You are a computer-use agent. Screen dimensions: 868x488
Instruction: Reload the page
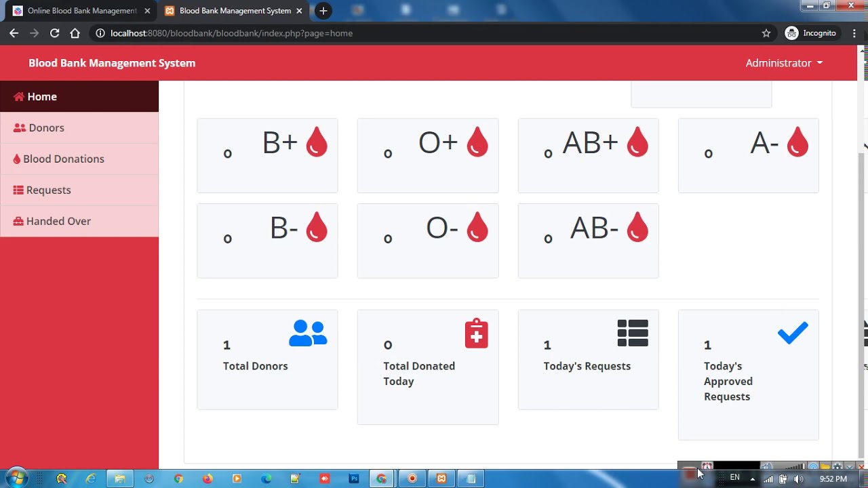(54, 33)
